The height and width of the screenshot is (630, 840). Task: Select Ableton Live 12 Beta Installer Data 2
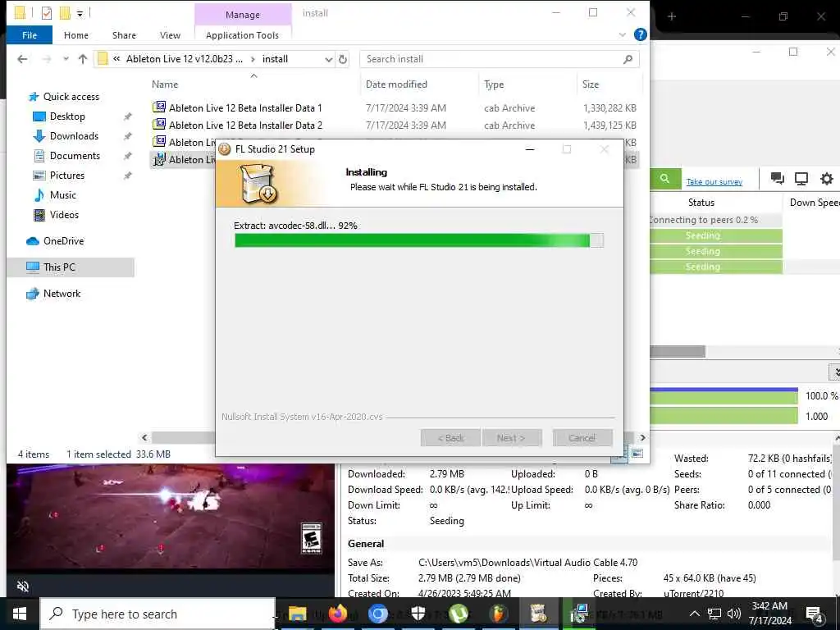(245, 125)
